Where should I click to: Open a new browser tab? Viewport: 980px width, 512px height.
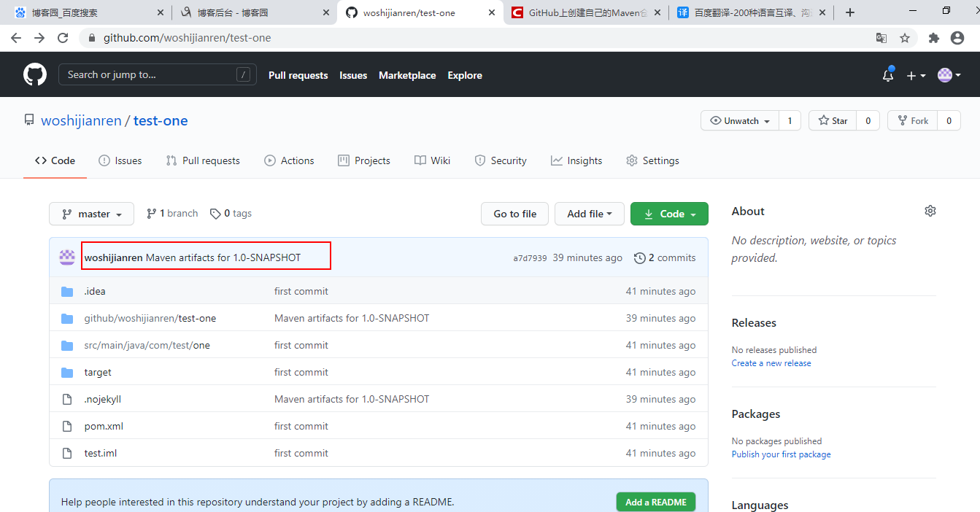pyautogui.click(x=849, y=12)
